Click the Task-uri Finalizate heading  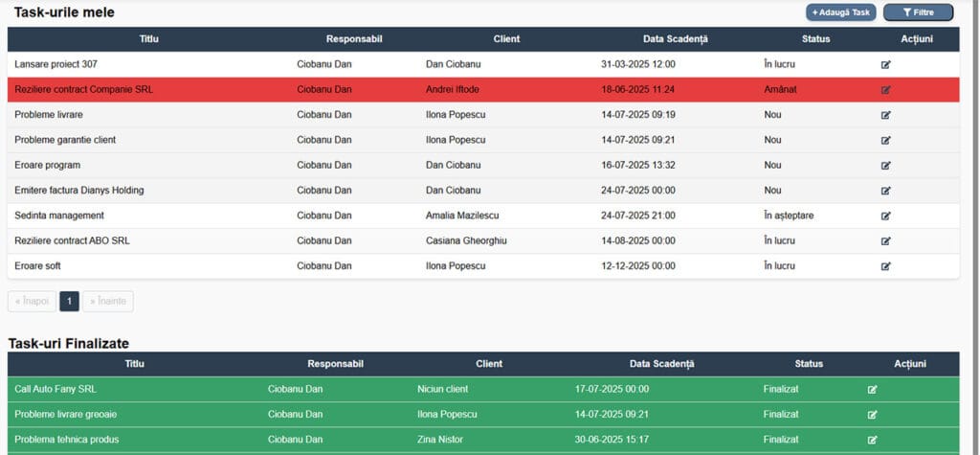coord(69,344)
